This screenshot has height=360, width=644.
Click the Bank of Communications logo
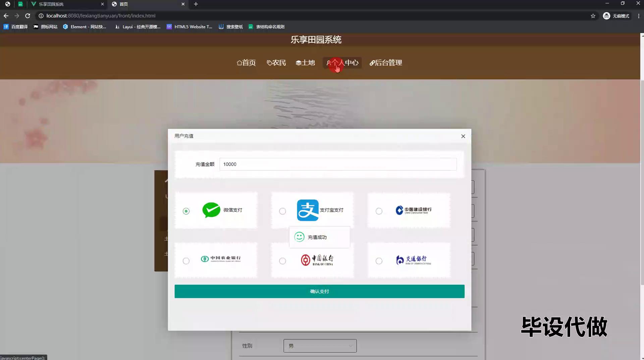(x=413, y=260)
